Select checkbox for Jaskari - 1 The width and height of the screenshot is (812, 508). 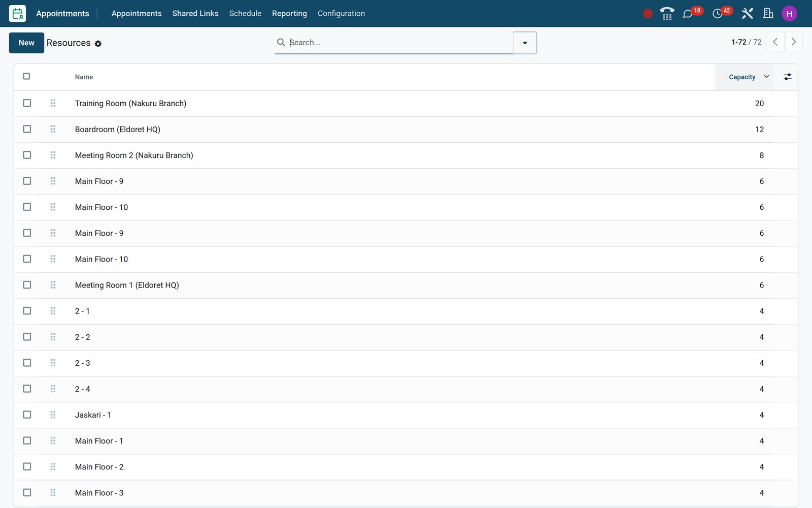(27, 415)
